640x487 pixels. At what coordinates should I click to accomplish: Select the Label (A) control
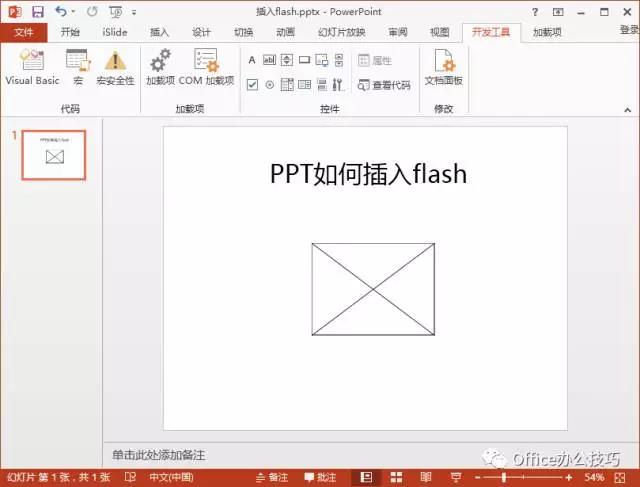click(x=252, y=60)
